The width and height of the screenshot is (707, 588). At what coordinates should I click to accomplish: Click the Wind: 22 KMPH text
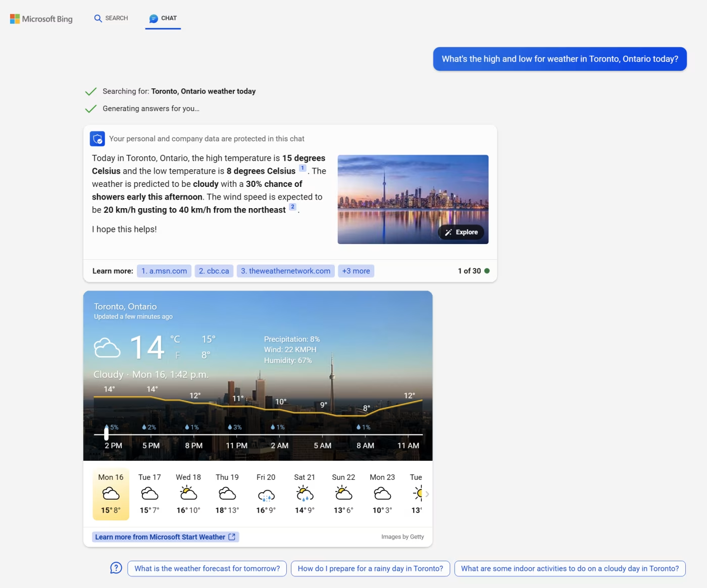pyautogui.click(x=290, y=350)
